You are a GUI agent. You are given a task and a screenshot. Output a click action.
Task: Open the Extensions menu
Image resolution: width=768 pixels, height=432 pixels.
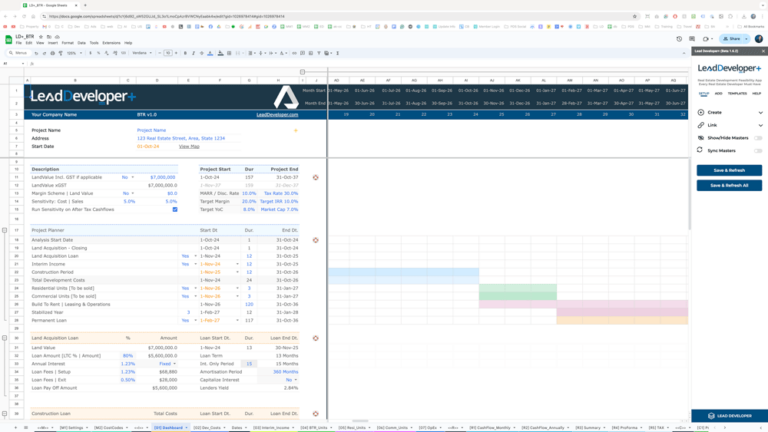[111, 43]
